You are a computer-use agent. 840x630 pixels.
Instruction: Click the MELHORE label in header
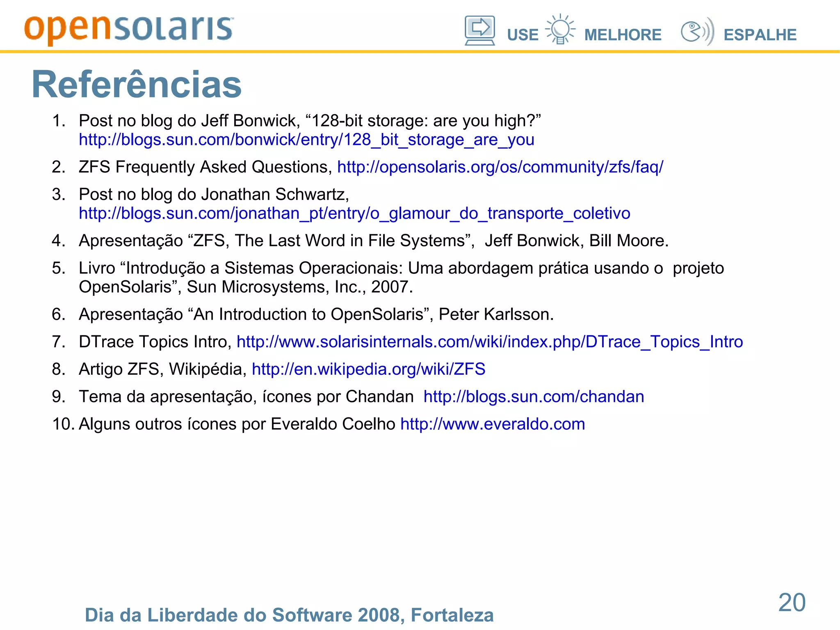(x=623, y=35)
